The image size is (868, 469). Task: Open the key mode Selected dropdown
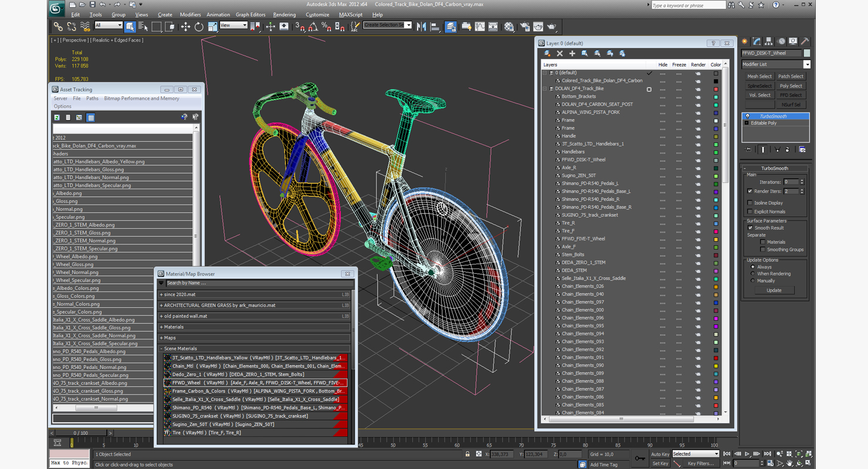click(x=696, y=454)
